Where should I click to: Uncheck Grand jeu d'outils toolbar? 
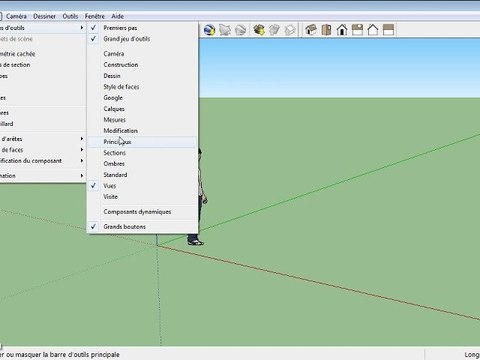click(x=142, y=39)
